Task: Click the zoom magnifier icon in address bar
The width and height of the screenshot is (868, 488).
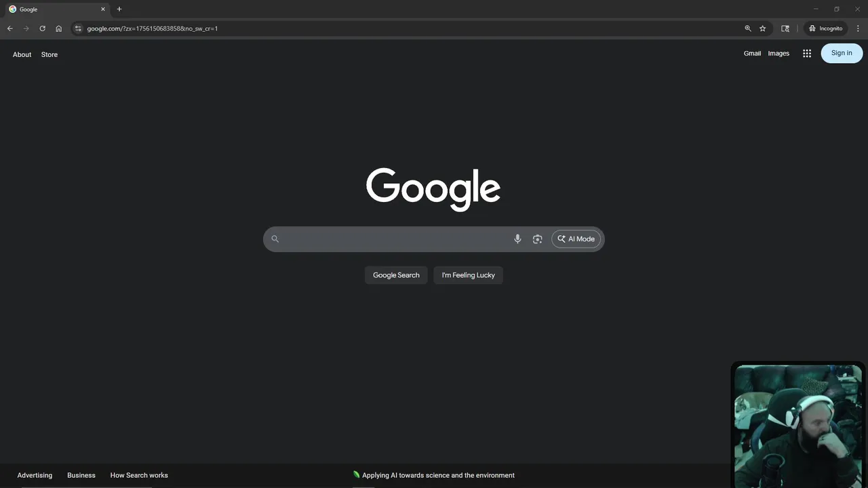Action: [x=748, y=28]
